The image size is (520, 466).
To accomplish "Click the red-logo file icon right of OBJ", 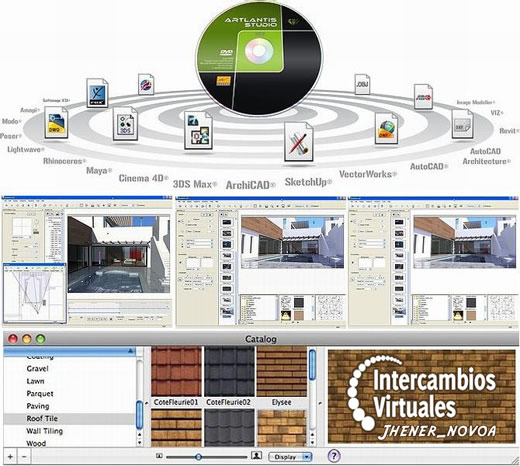I will click(x=423, y=97).
